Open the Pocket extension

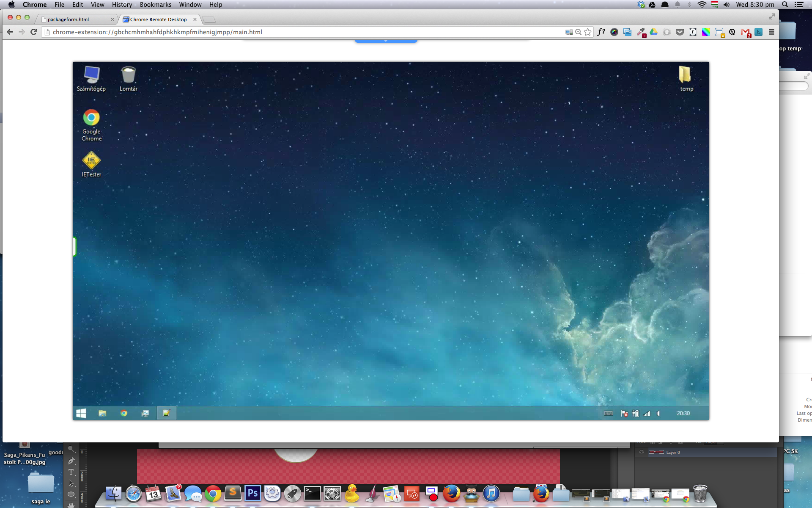tap(680, 32)
